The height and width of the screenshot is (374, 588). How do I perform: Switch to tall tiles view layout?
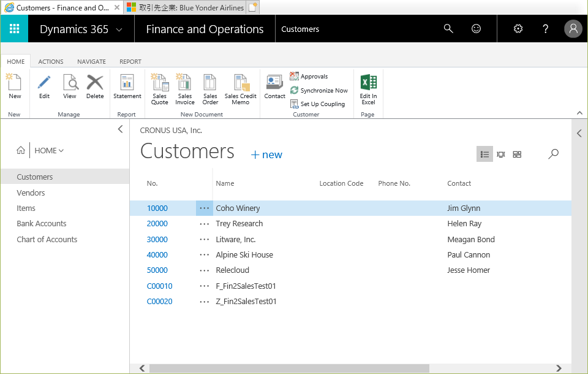(x=500, y=155)
